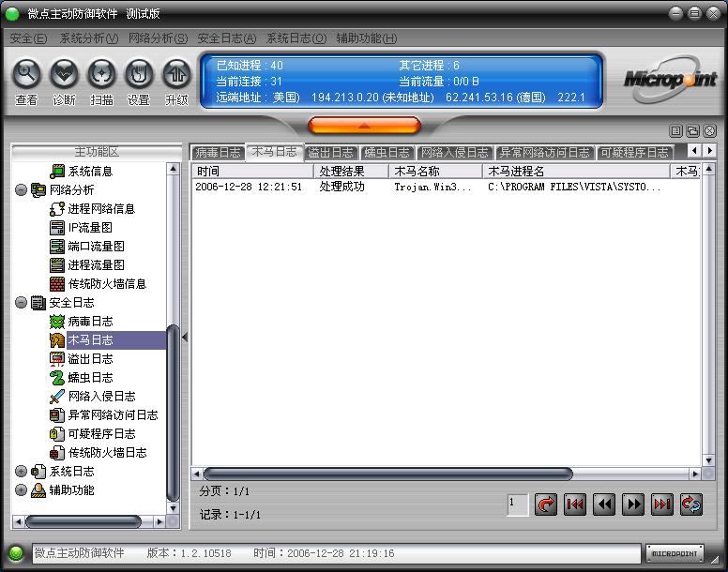Click the page number input field

(x=518, y=504)
